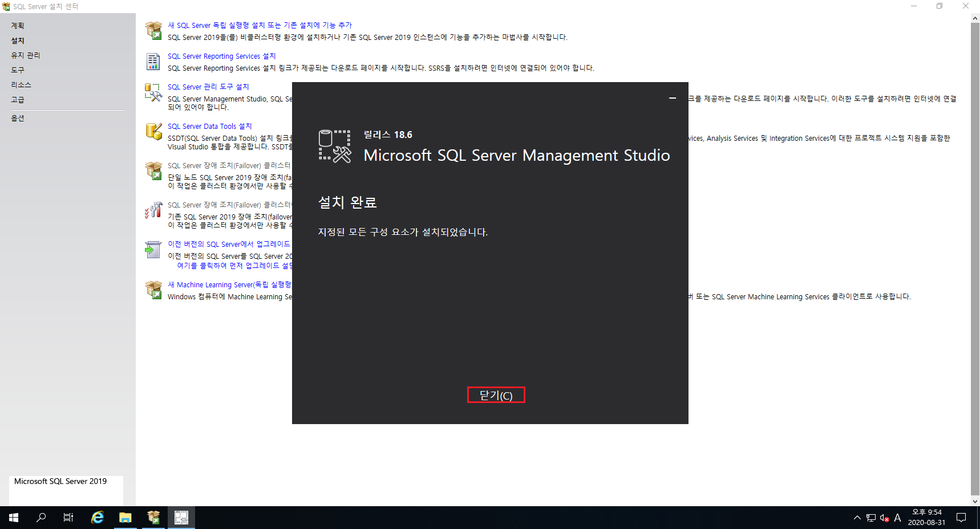
Task: Open the 유지 관리 section
Action: click(x=26, y=55)
